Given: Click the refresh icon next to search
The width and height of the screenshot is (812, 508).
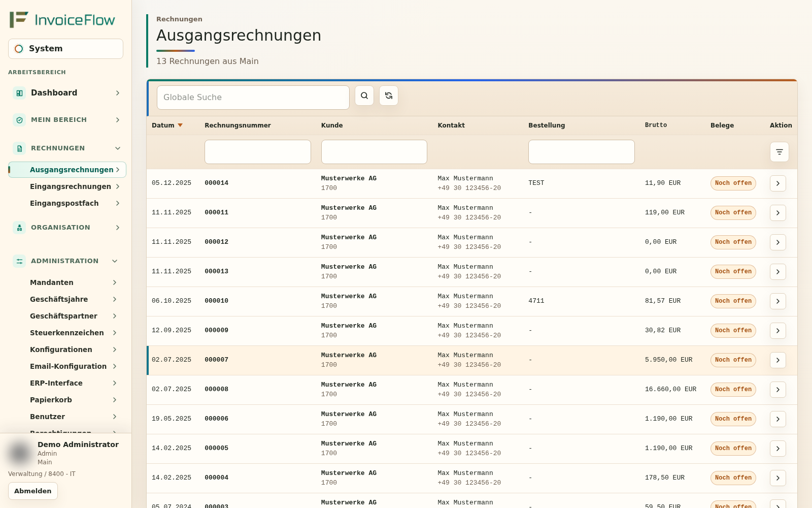Looking at the screenshot, I should (x=389, y=96).
